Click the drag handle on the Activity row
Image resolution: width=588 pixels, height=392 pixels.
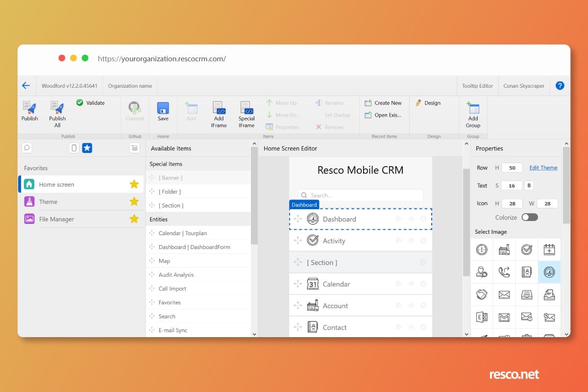tap(297, 241)
